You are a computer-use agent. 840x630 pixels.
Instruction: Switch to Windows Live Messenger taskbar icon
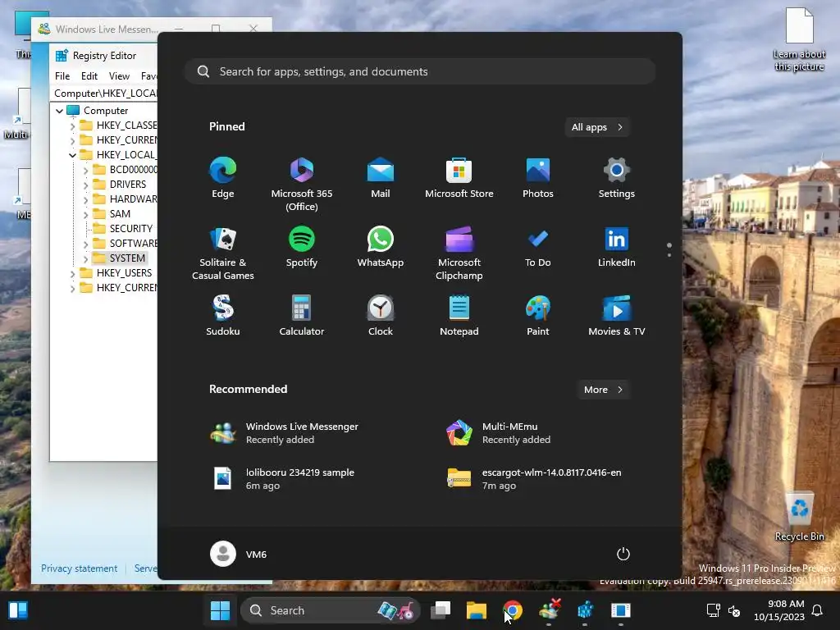coord(549,610)
